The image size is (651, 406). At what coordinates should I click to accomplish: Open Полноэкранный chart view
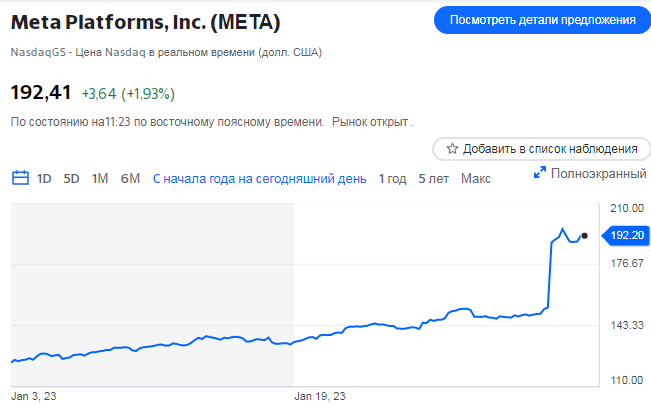click(x=598, y=173)
